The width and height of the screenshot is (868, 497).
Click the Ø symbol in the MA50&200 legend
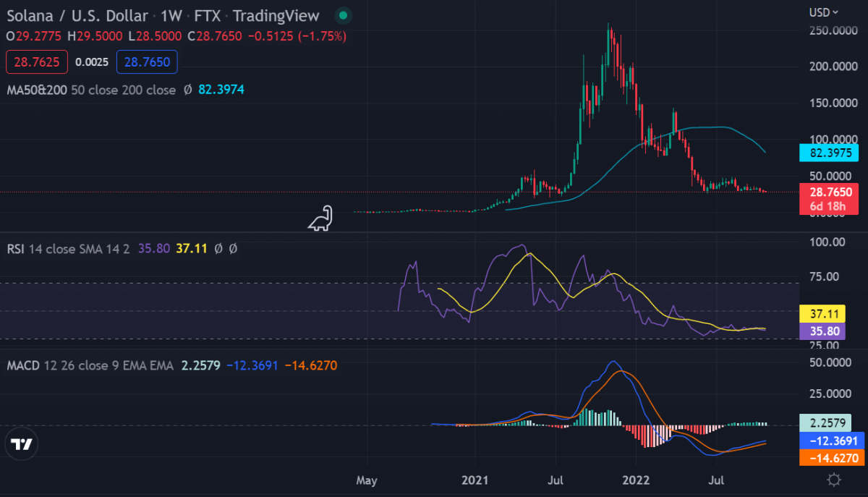(187, 90)
